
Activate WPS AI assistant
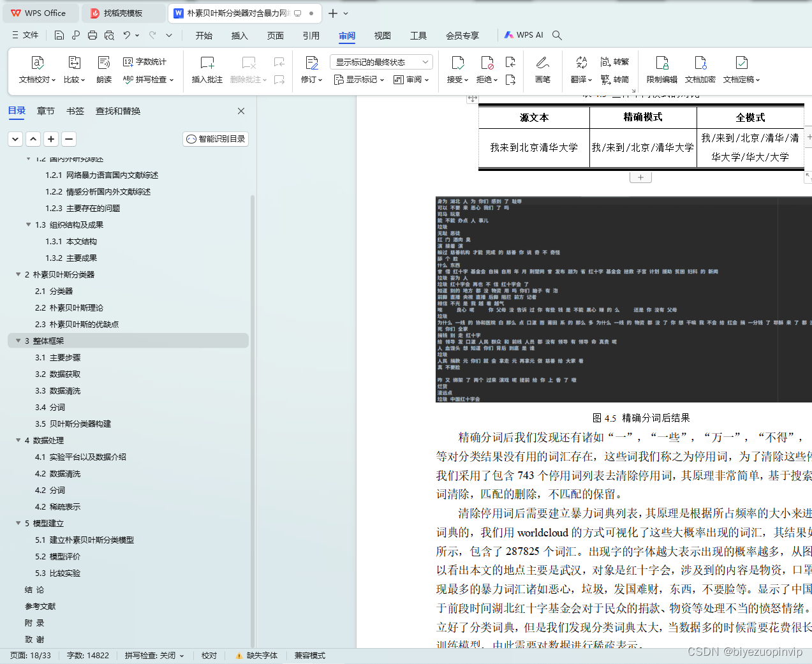523,35
